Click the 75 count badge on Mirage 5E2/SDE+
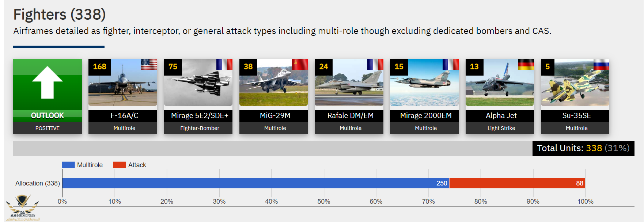644x222 pixels. pyautogui.click(x=173, y=67)
